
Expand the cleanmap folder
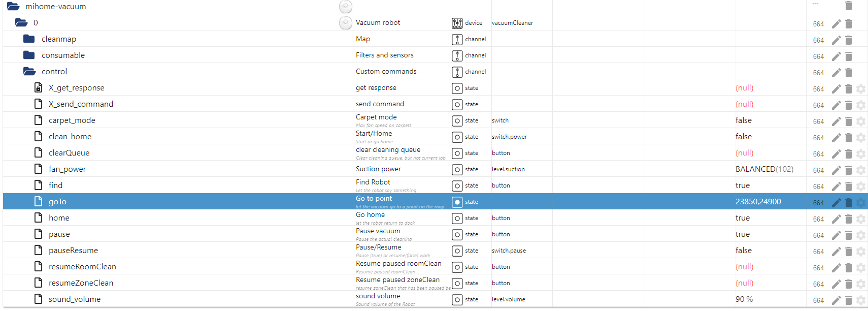coord(29,39)
